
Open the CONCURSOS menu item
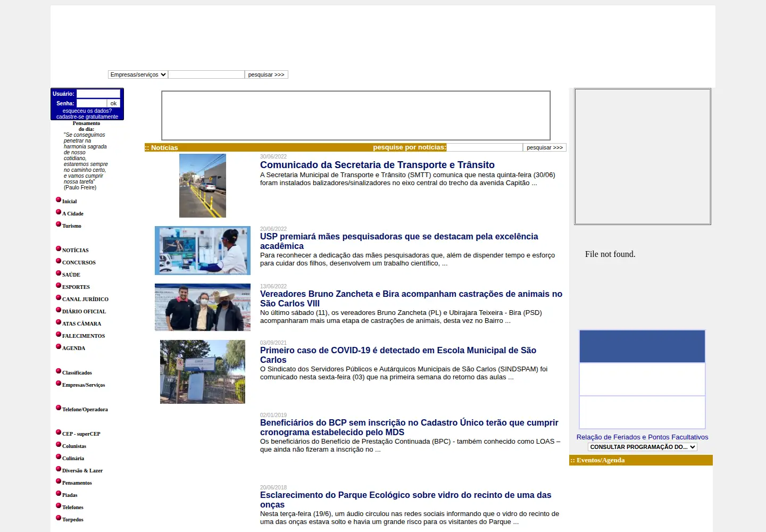tap(79, 263)
